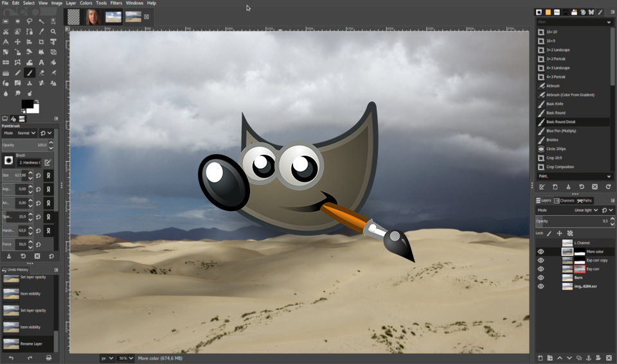
Task: Open Layers dock tab configuration menu
Action: [613, 200]
